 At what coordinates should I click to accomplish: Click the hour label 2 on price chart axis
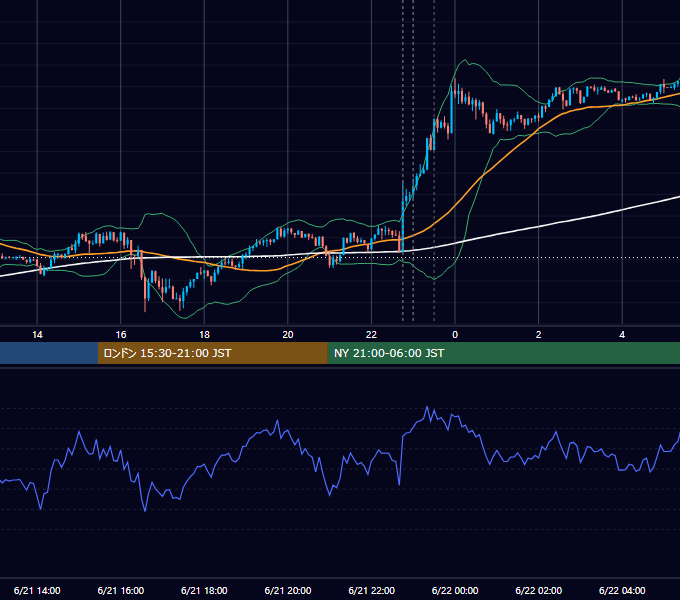[539, 335]
